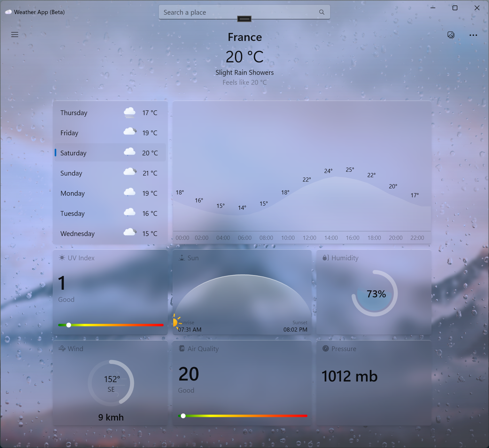Click the Pressure gauge icon

(x=325, y=349)
